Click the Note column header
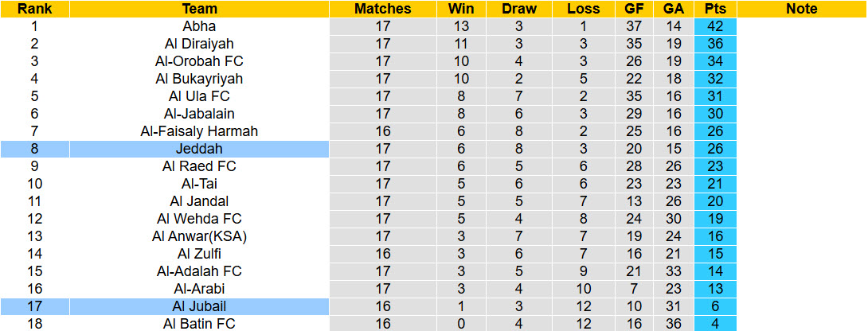 [801, 9]
